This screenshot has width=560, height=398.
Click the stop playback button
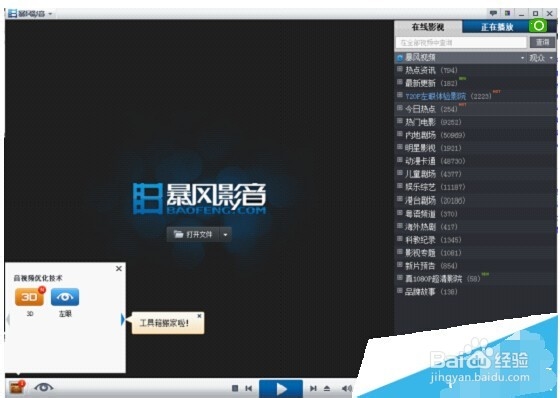[235, 388]
